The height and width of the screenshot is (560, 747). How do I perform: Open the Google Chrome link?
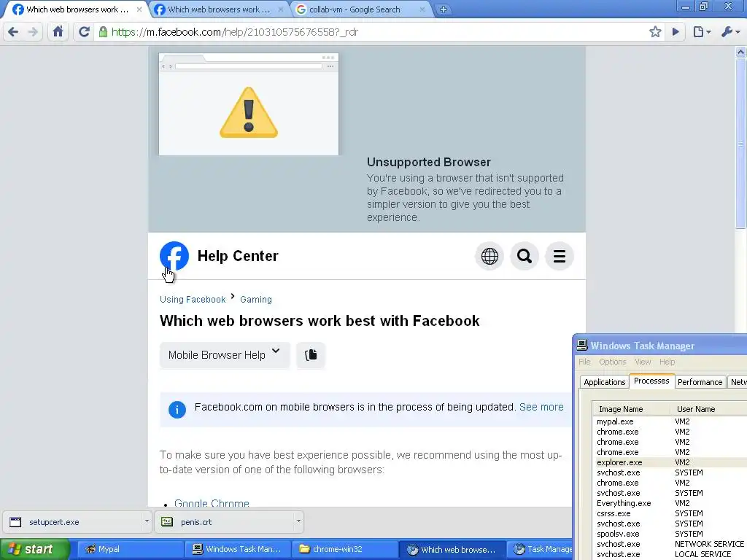212,502
